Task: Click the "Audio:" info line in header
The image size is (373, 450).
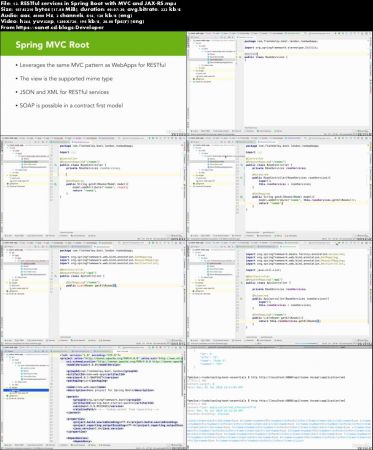Action: 67,15
